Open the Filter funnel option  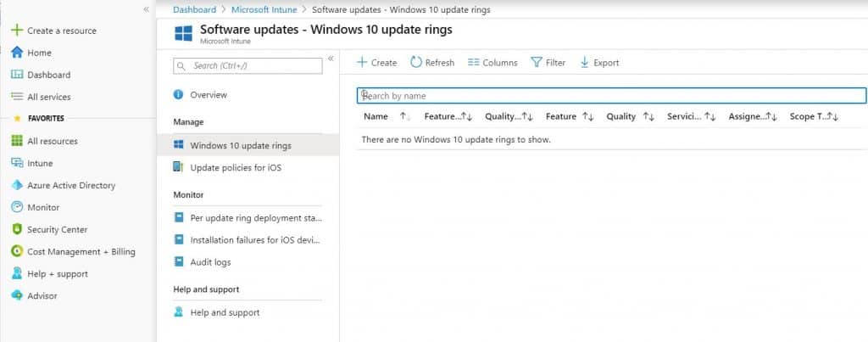(548, 63)
